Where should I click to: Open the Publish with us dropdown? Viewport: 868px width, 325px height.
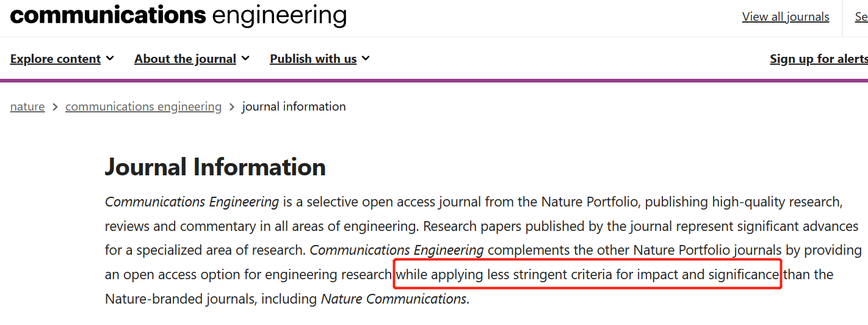tap(320, 59)
